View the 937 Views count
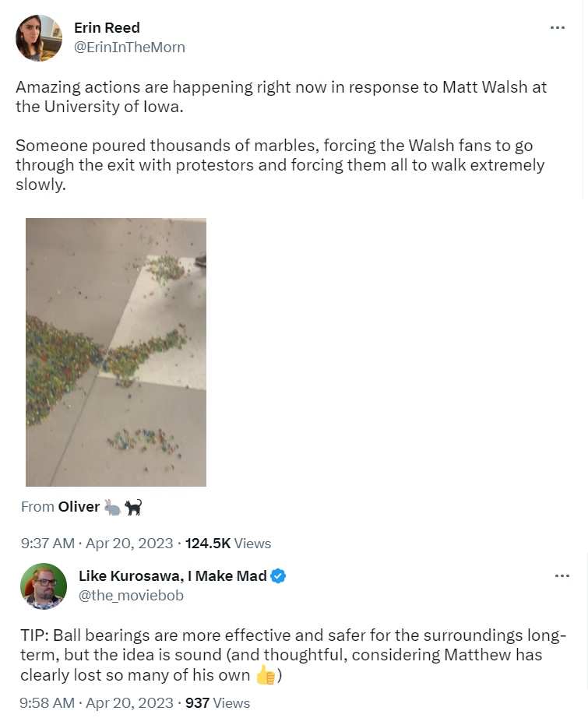This screenshot has height=725, width=588. tap(217, 703)
